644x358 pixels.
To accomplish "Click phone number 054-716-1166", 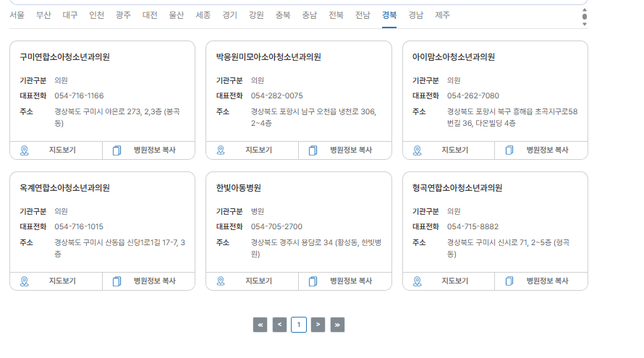I will coord(79,95).
